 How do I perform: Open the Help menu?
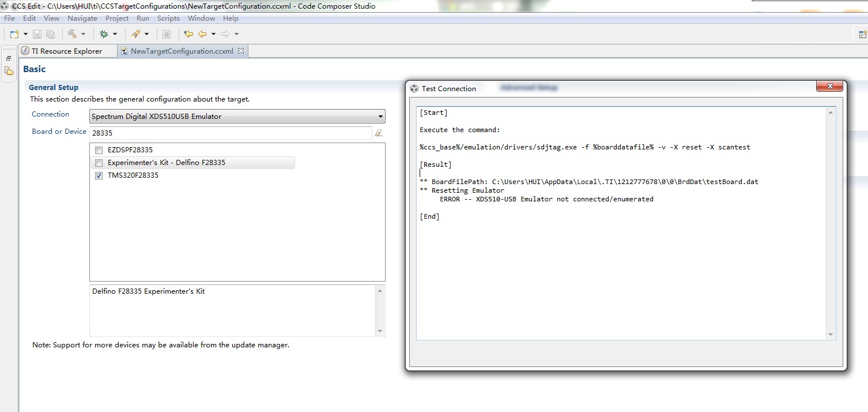pyautogui.click(x=231, y=18)
